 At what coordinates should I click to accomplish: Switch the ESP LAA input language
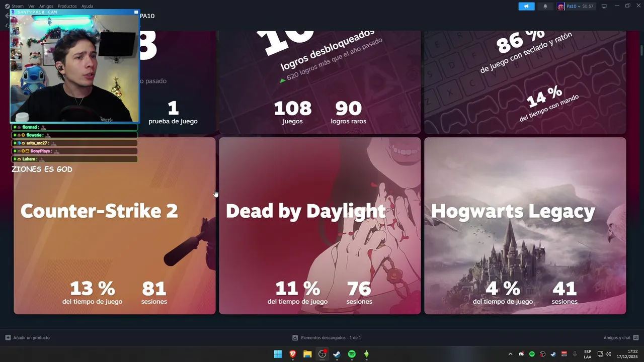point(588,354)
